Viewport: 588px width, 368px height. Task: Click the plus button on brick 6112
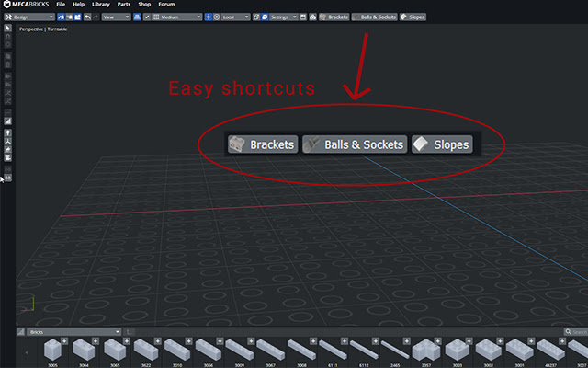click(x=376, y=341)
